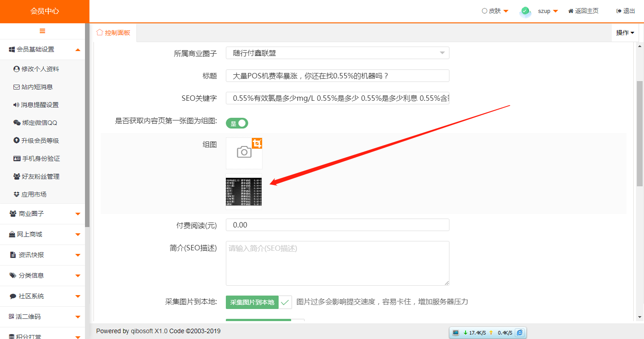Viewport: 644px width, 339px height.
Task: Click the uploaded black thumbnail image
Action: 244,192
